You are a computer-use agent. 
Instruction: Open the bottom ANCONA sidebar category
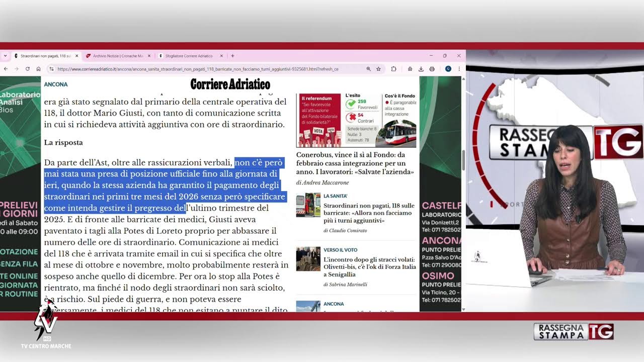pos(334,304)
